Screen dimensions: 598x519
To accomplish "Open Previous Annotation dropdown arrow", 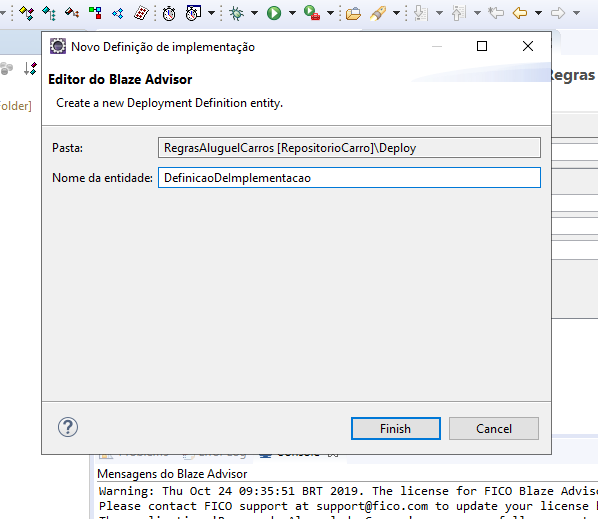I will [477, 13].
